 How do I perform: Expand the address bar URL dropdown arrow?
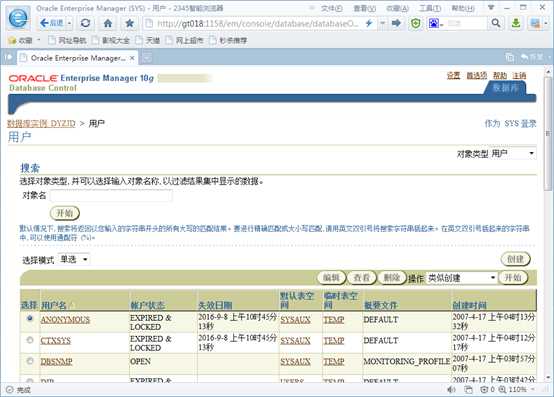383,24
